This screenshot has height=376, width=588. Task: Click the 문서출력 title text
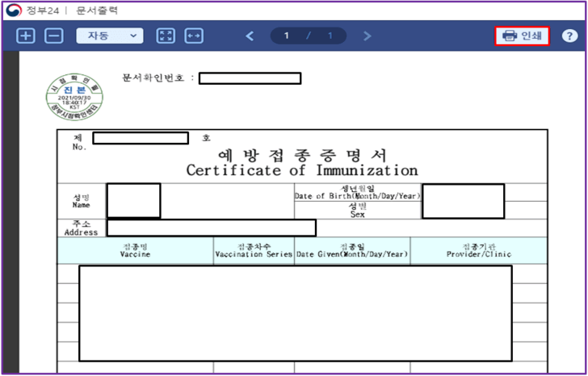(x=97, y=10)
